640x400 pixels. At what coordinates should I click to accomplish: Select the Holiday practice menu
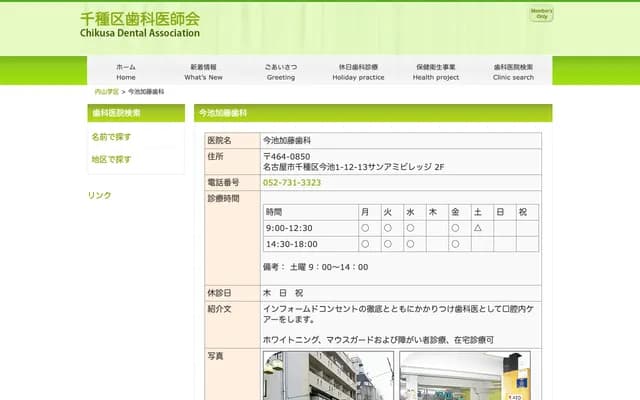click(358, 72)
